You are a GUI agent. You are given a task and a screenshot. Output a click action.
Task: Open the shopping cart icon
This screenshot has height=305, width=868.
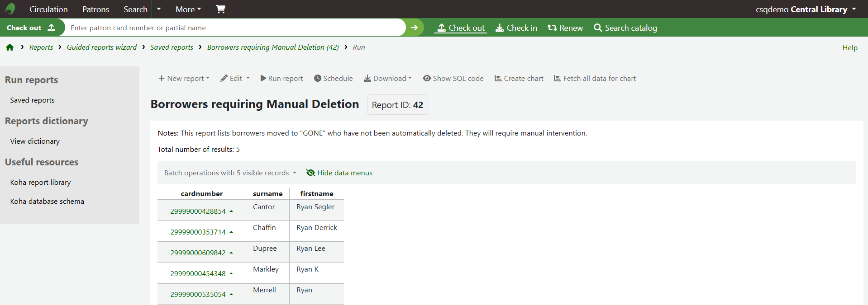220,9
